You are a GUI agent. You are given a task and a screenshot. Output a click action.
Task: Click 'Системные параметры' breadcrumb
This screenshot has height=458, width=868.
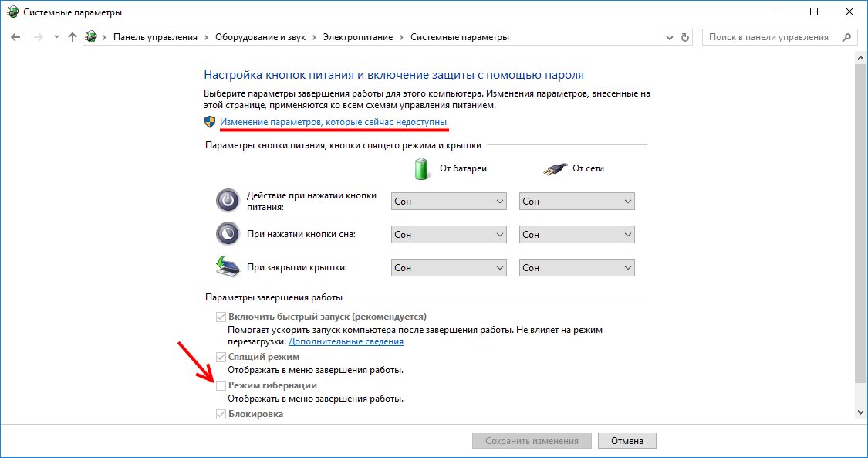coord(460,37)
